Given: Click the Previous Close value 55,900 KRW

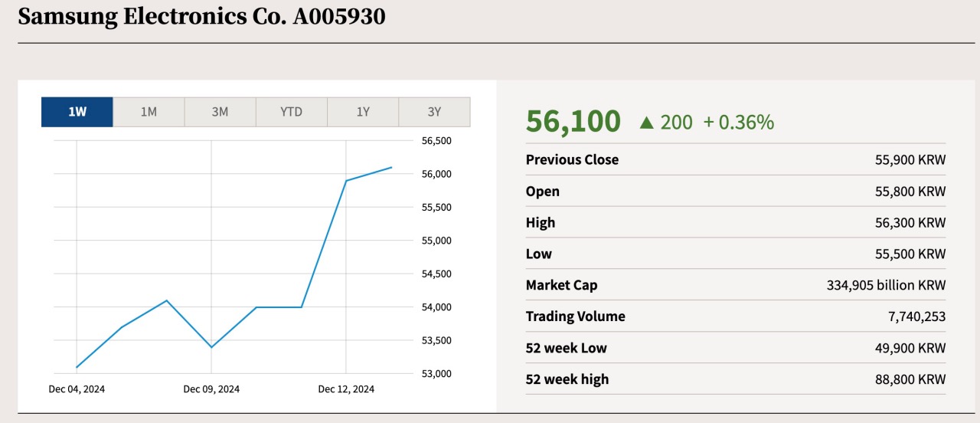Looking at the screenshot, I should tap(910, 160).
